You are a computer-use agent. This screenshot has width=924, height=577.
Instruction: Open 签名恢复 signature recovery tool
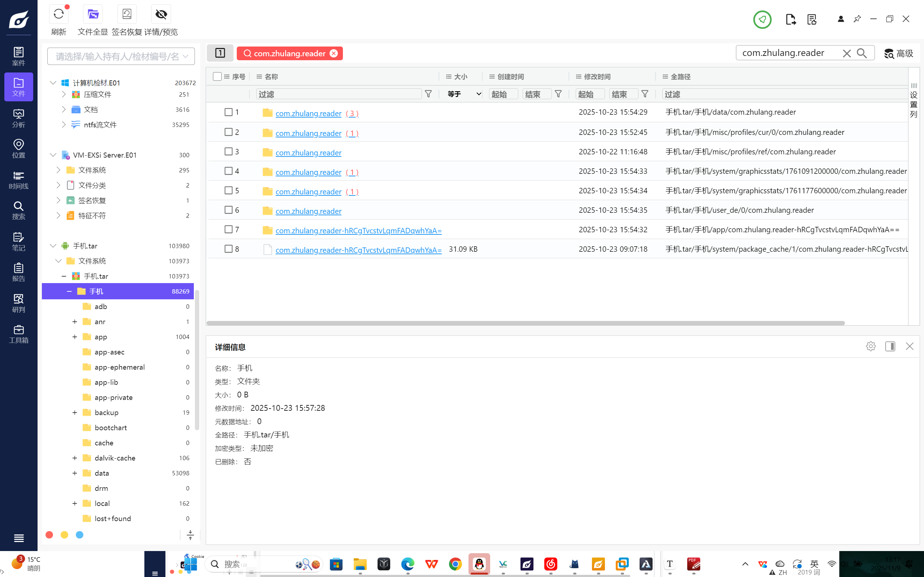(x=127, y=14)
